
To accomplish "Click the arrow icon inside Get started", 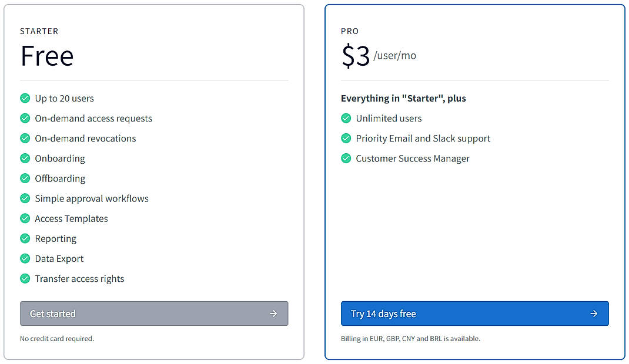I will (273, 314).
